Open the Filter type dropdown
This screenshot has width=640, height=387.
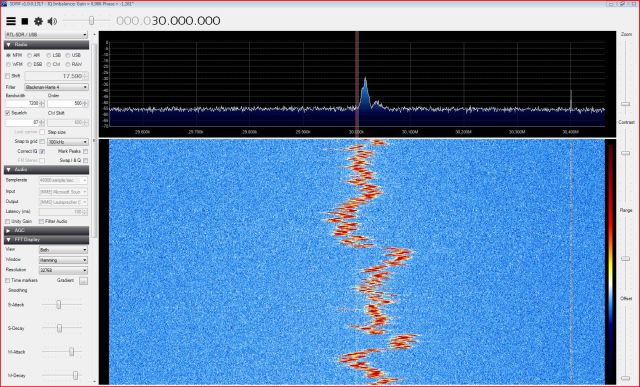[56, 87]
